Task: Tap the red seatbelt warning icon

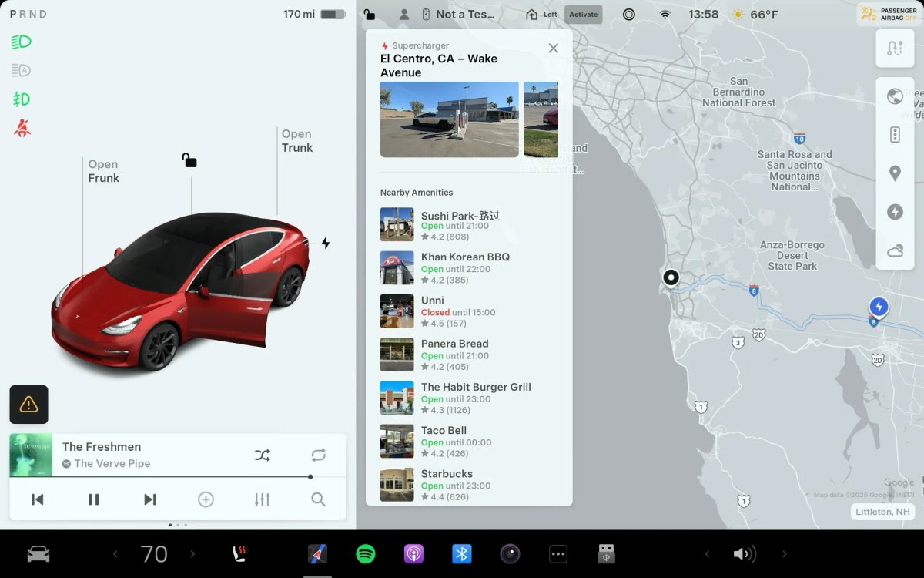Action: pyautogui.click(x=22, y=129)
